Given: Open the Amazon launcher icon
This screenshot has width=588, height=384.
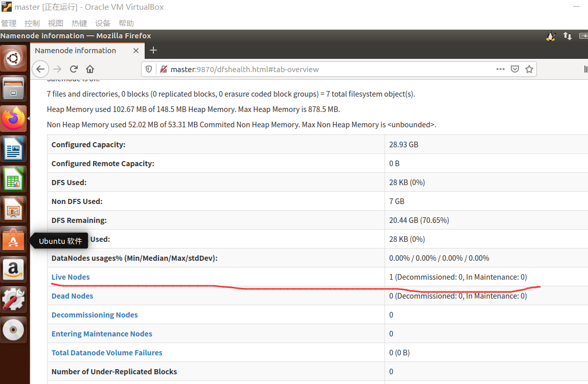Looking at the screenshot, I should [x=13, y=269].
